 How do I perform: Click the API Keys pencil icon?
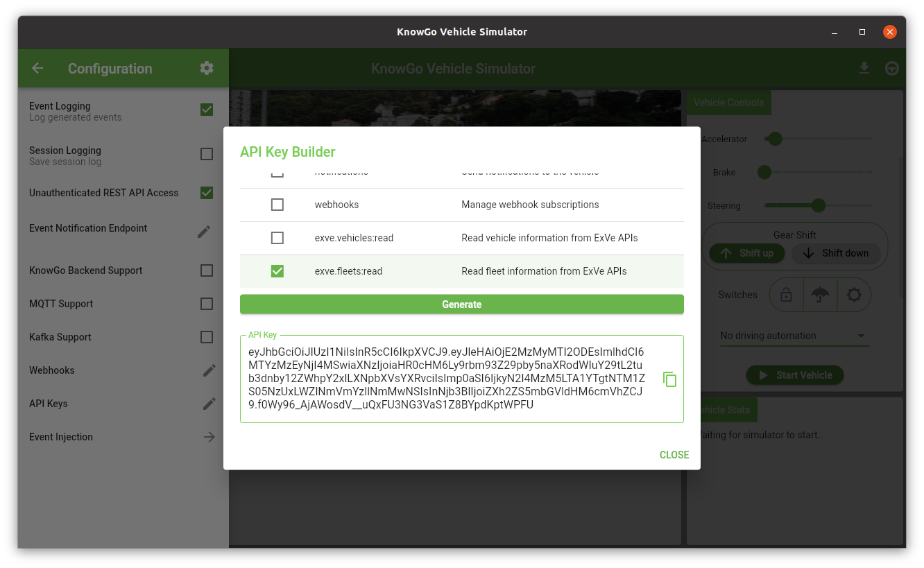(x=209, y=404)
